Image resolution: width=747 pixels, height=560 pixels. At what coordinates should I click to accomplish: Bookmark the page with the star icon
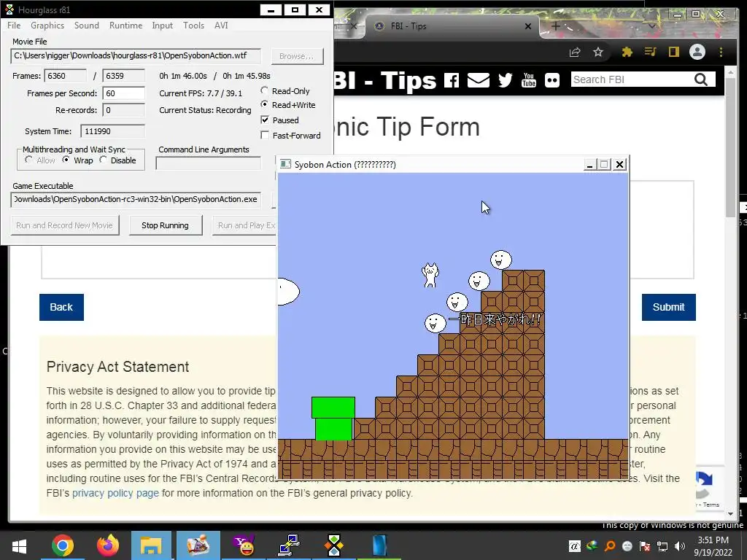pyautogui.click(x=598, y=52)
